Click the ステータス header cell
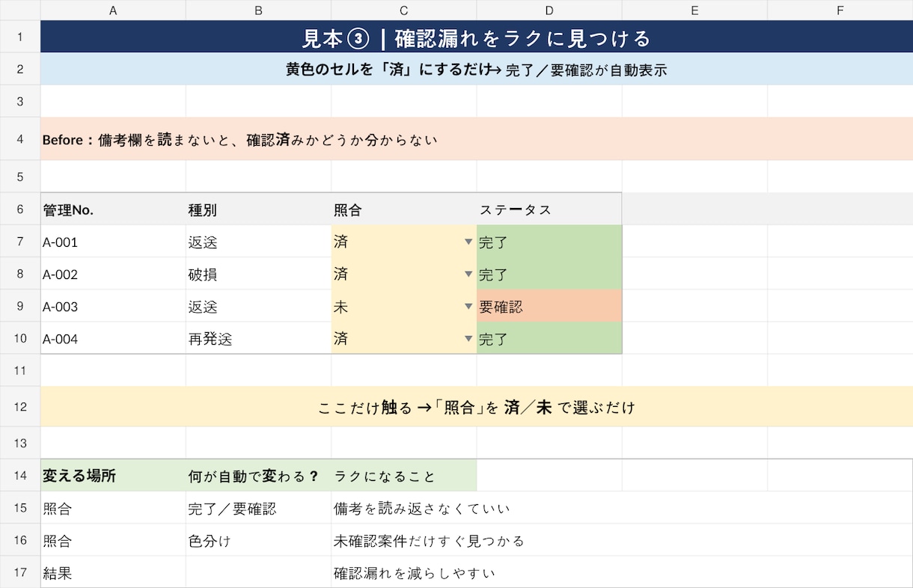This screenshot has width=913, height=588. (549, 209)
